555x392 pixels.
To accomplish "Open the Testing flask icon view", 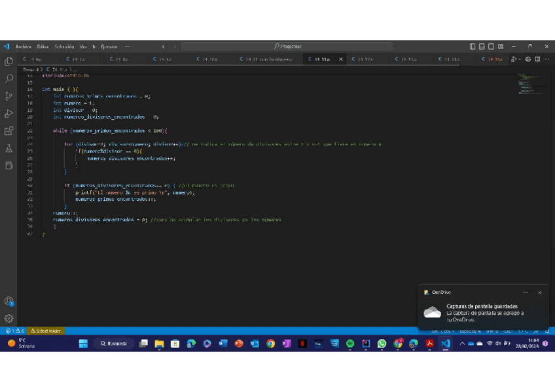I will tap(9, 149).
